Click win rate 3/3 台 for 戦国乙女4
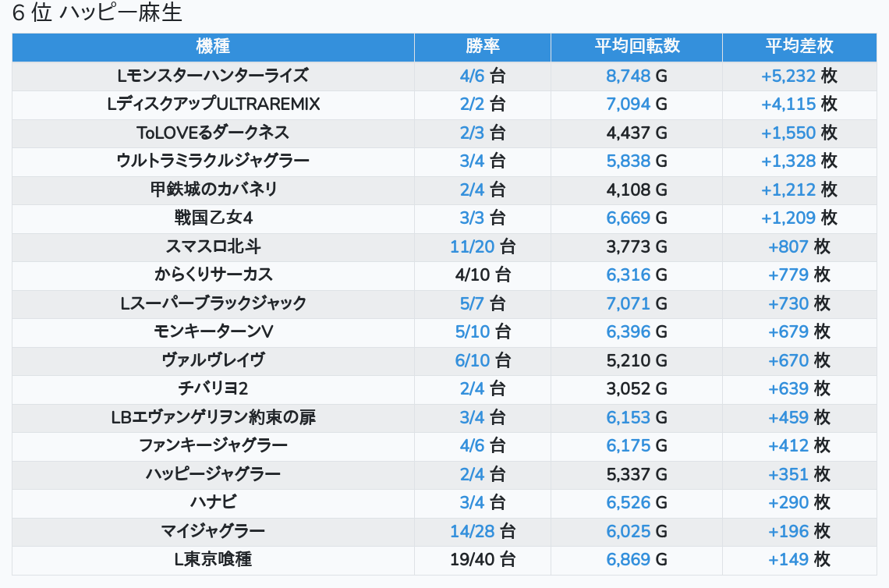The height and width of the screenshot is (588, 889). [483, 218]
